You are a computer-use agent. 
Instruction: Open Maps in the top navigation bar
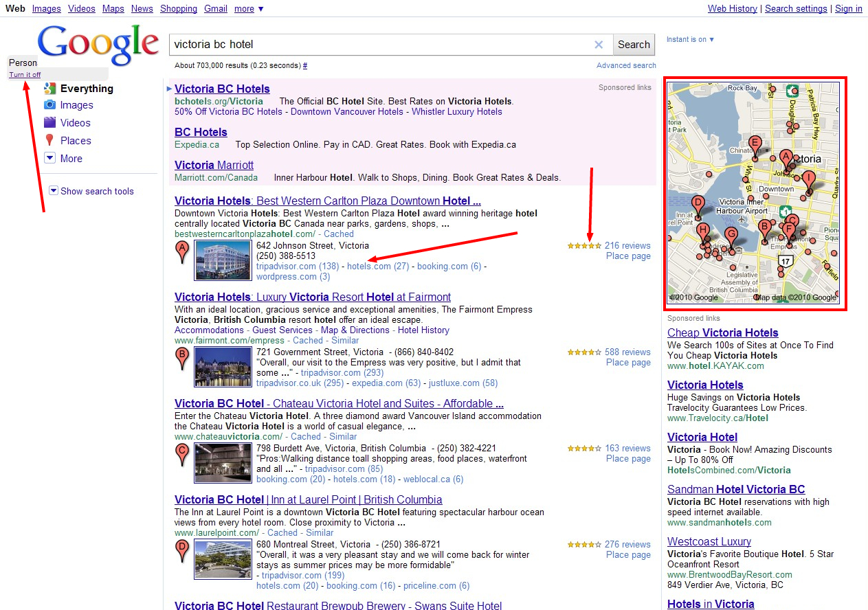click(x=113, y=9)
